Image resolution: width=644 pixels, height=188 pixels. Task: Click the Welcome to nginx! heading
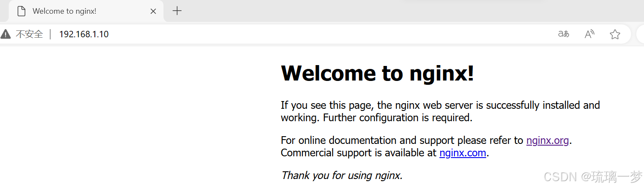(378, 73)
